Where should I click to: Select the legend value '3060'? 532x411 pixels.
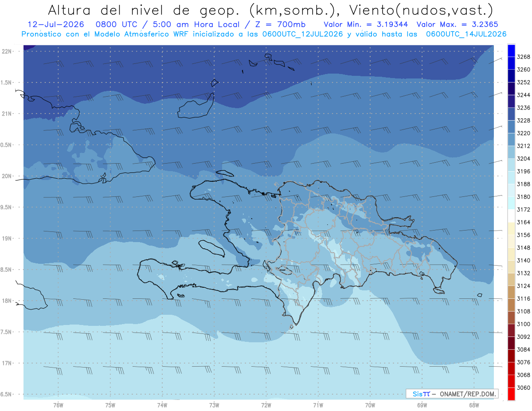pyautogui.click(x=524, y=388)
